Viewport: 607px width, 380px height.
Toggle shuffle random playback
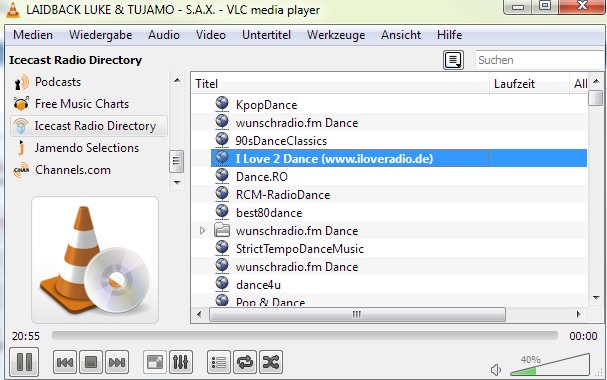pyautogui.click(x=271, y=362)
